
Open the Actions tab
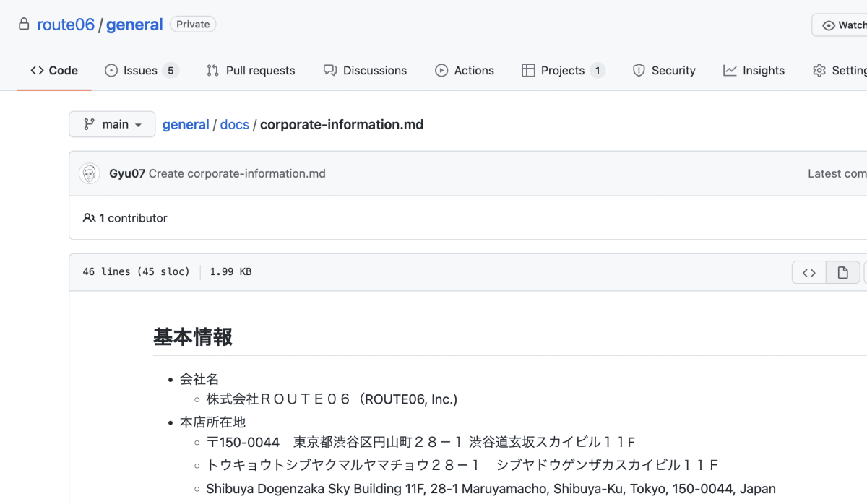(465, 70)
